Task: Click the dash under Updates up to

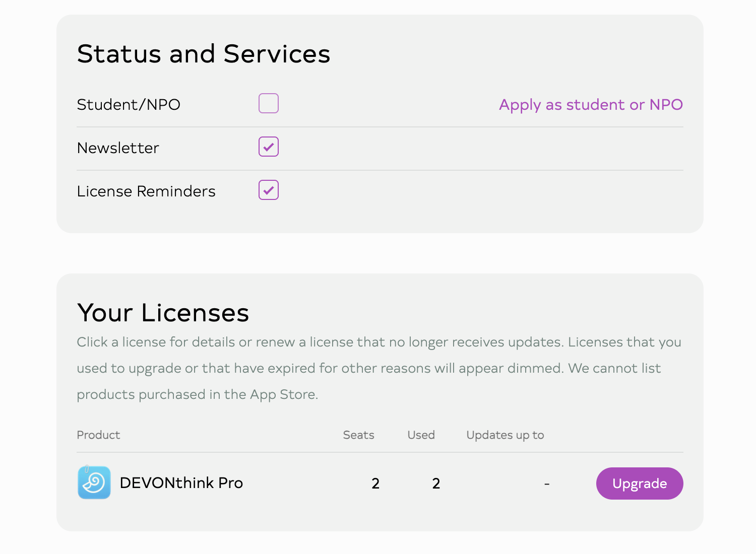Action: (x=547, y=484)
